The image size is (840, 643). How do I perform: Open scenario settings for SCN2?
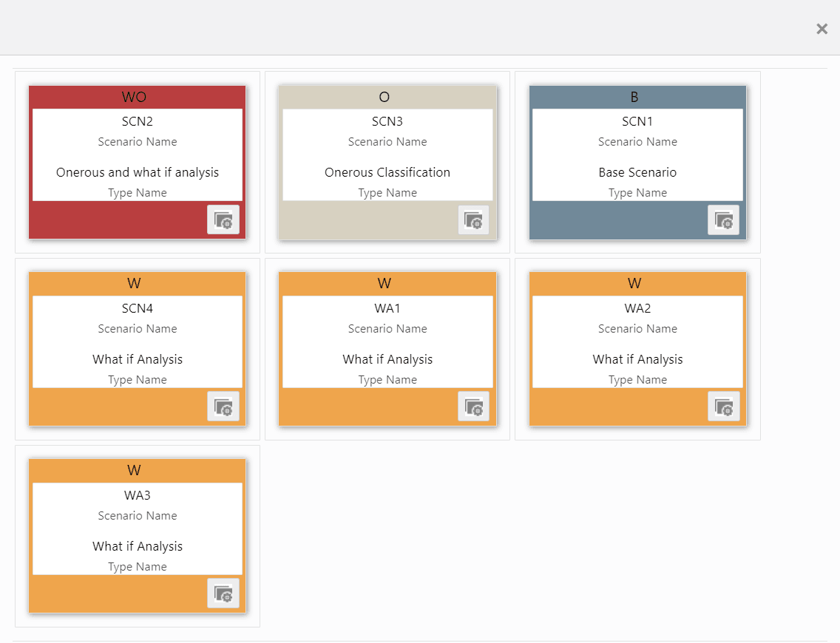(223, 220)
